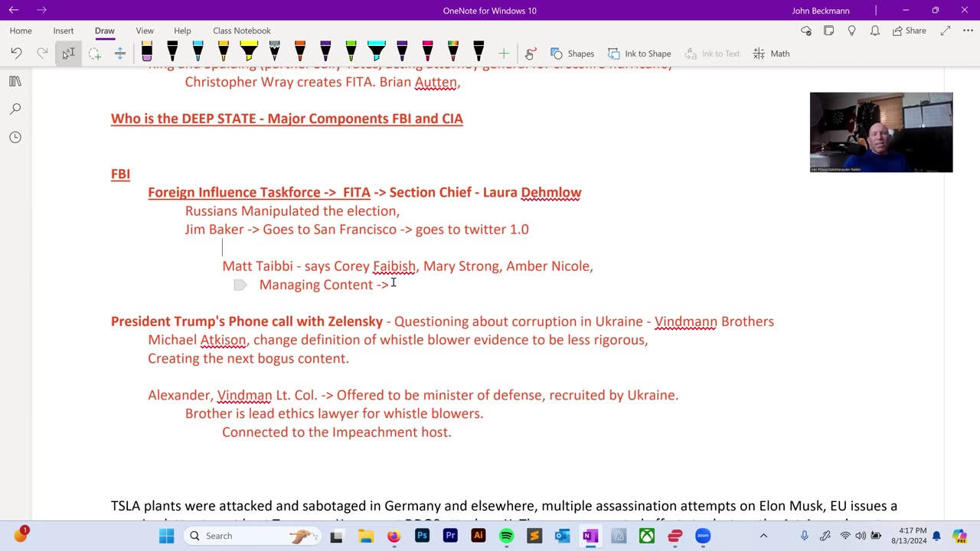Open Firefox from the taskbar

394,536
